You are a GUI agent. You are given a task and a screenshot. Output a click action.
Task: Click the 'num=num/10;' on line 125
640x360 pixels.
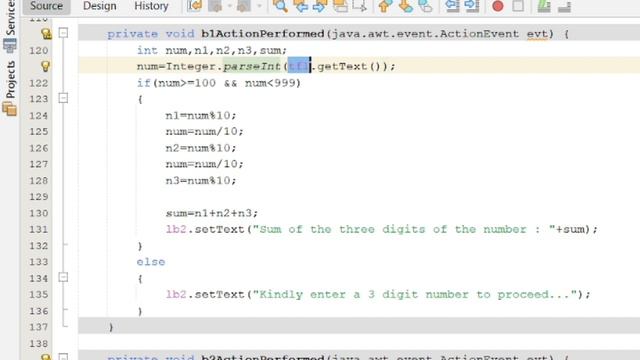coord(204,131)
